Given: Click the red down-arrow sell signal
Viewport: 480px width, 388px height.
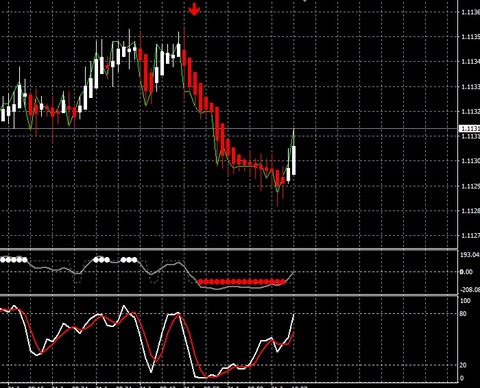Looking at the screenshot, I should 194,9.
